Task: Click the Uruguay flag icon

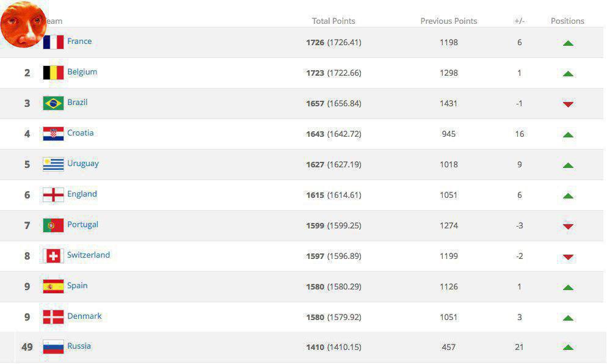Action: click(x=53, y=164)
